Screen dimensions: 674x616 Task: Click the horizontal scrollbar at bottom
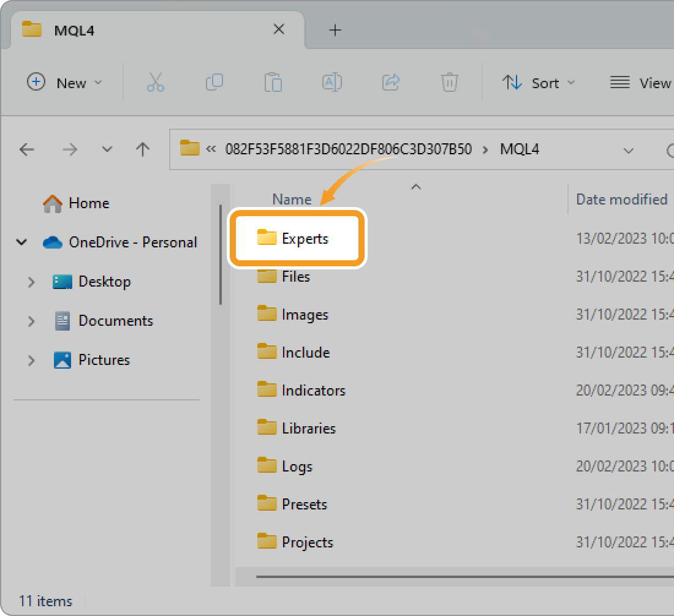coord(460,576)
